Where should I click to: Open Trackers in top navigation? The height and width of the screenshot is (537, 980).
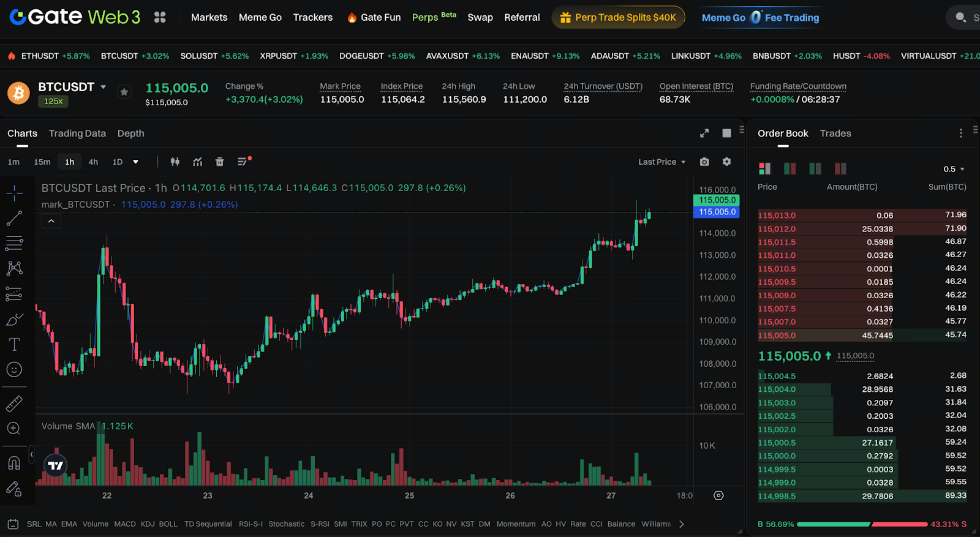313,17
